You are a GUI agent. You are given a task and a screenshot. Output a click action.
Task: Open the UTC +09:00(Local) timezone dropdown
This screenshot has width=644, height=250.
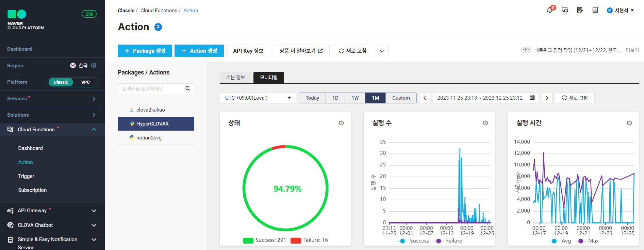point(258,98)
